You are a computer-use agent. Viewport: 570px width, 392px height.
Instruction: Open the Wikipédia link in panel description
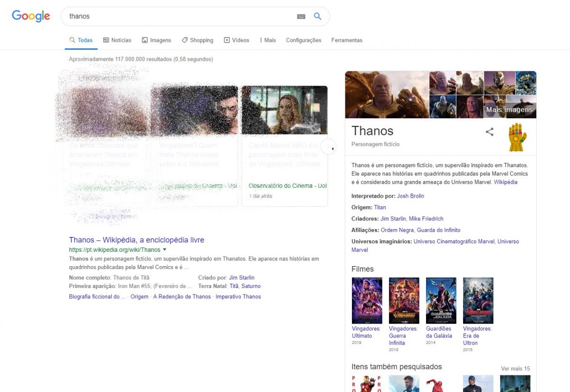point(506,182)
